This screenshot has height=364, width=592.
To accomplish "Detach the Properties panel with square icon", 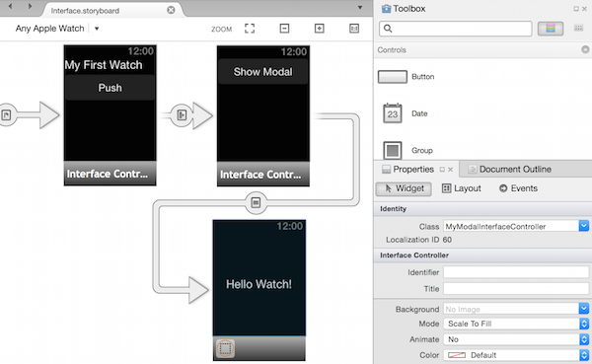I will click(x=442, y=170).
